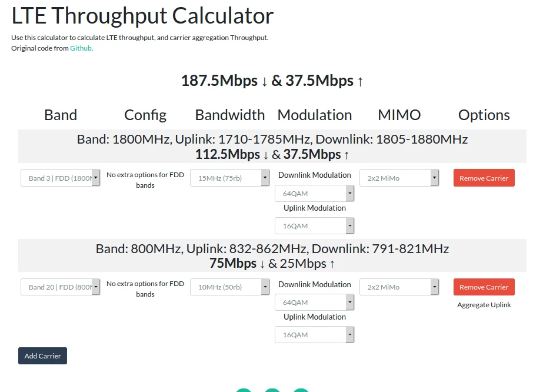Click the first teal circle icon at the page bottom

point(244,390)
